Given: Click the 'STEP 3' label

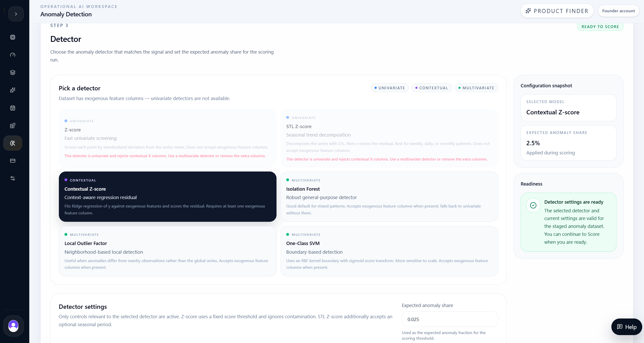Looking at the screenshot, I should pos(59,26).
